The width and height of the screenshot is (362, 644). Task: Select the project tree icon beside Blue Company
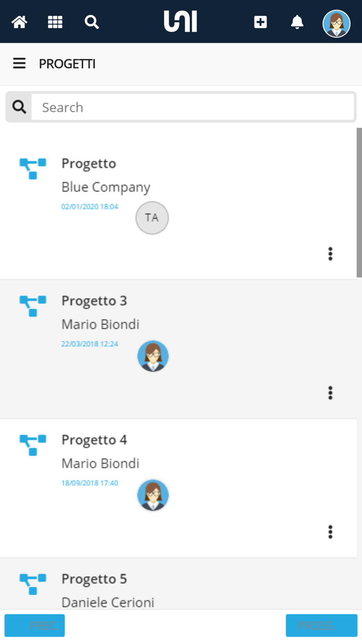tap(32, 168)
